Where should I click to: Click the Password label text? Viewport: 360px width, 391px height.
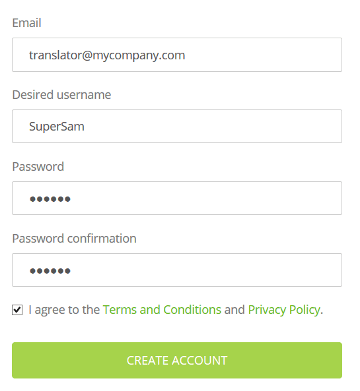pos(38,167)
